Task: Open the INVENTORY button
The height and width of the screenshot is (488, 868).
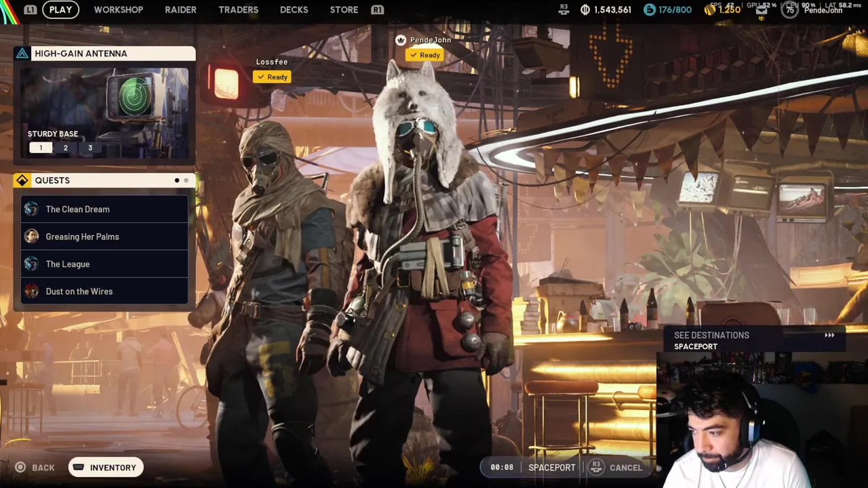Action: click(x=106, y=468)
